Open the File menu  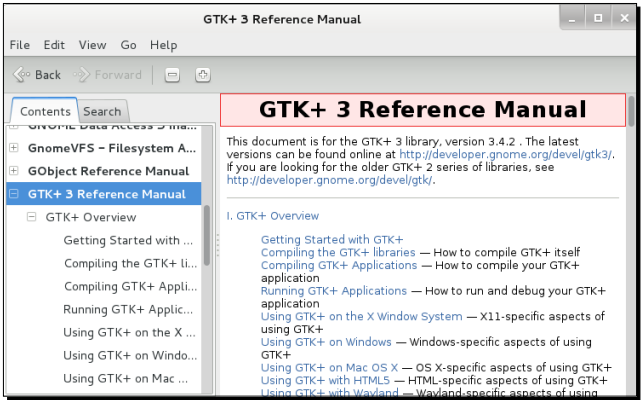tap(20, 45)
